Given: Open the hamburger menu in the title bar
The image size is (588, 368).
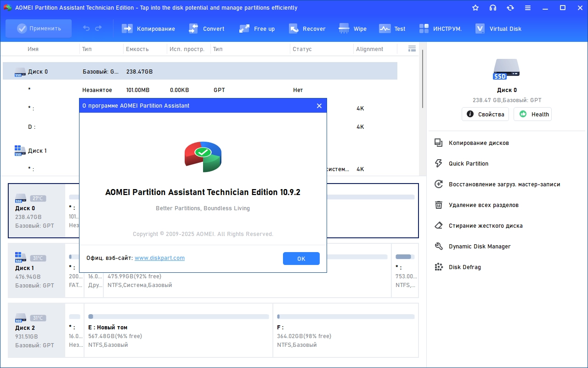Looking at the screenshot, I should pos(528,8).
